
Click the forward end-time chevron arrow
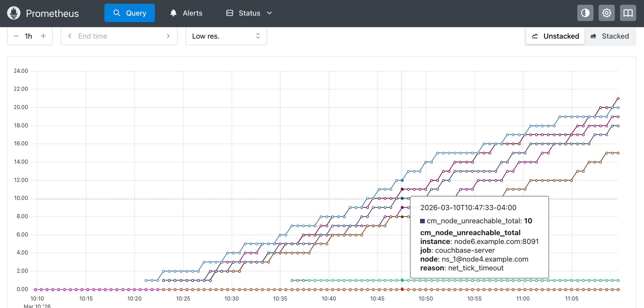click(x=168, y=36)
